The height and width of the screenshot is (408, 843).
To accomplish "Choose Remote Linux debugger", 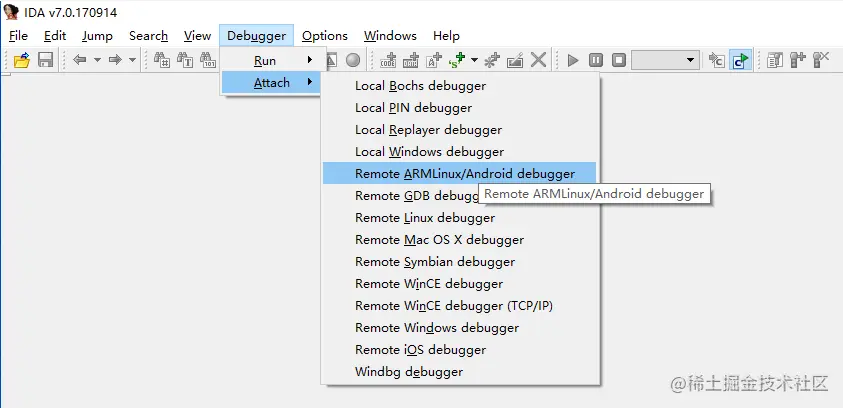I will (460, 218).
